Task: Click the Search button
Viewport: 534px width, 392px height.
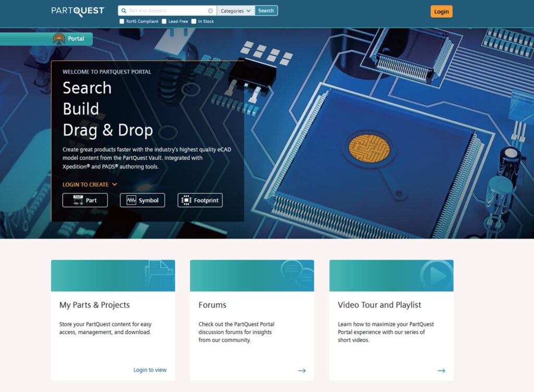Action: (x=266, y=11)
